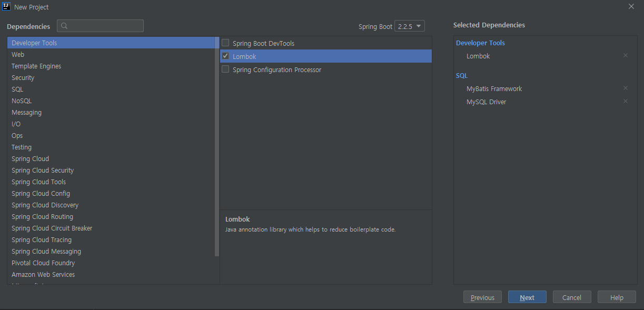Go to Next step

click(x=527, y=297)
